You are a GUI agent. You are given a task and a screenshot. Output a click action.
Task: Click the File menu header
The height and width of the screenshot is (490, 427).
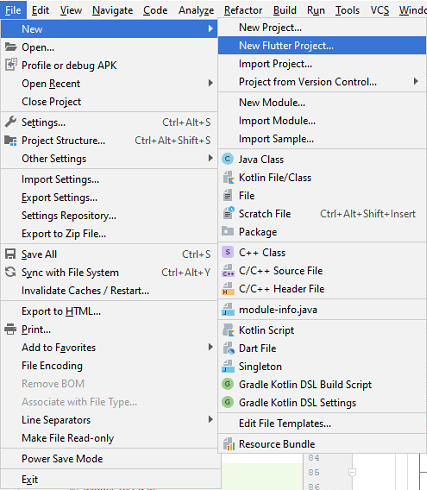[x=13, y=10]
